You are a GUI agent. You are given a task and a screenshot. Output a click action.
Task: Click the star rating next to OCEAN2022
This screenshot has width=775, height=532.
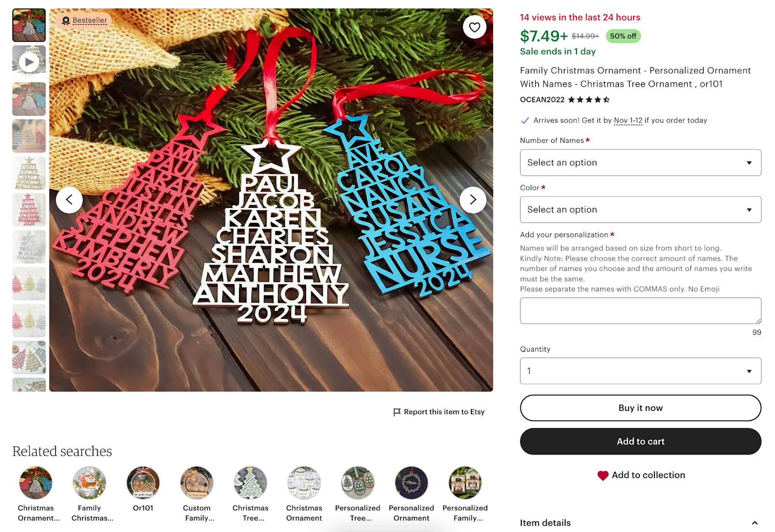tap(589, 100)
